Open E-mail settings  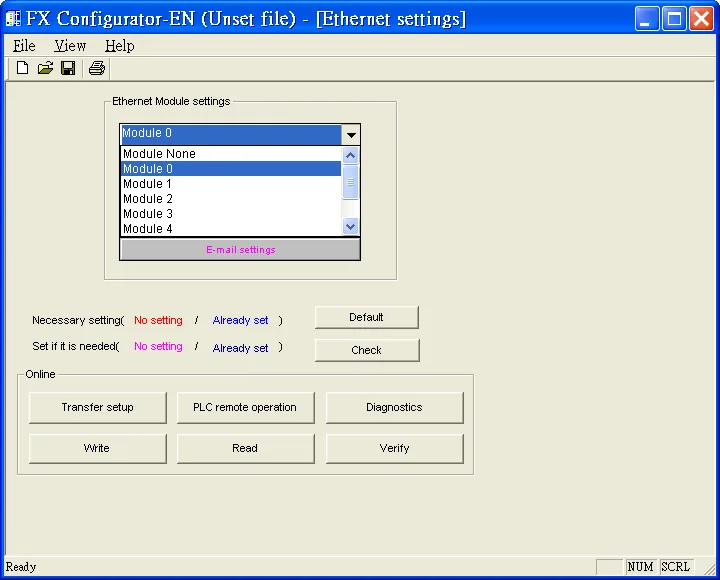pyautogui.click(x=240, y=250)
